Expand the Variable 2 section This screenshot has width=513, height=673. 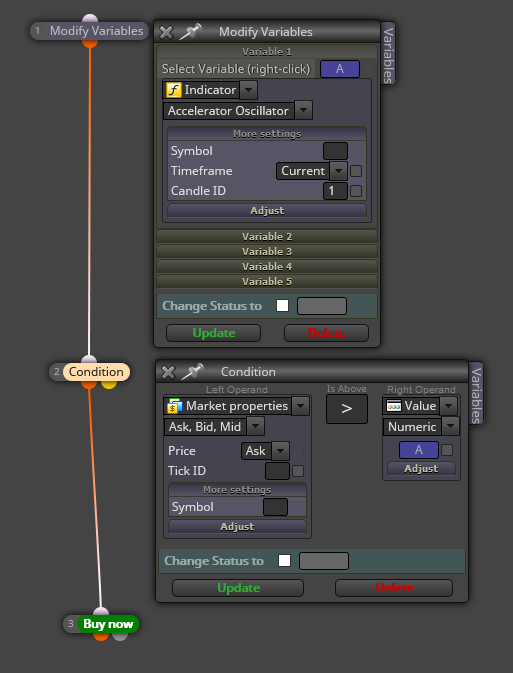click(267, 236)
